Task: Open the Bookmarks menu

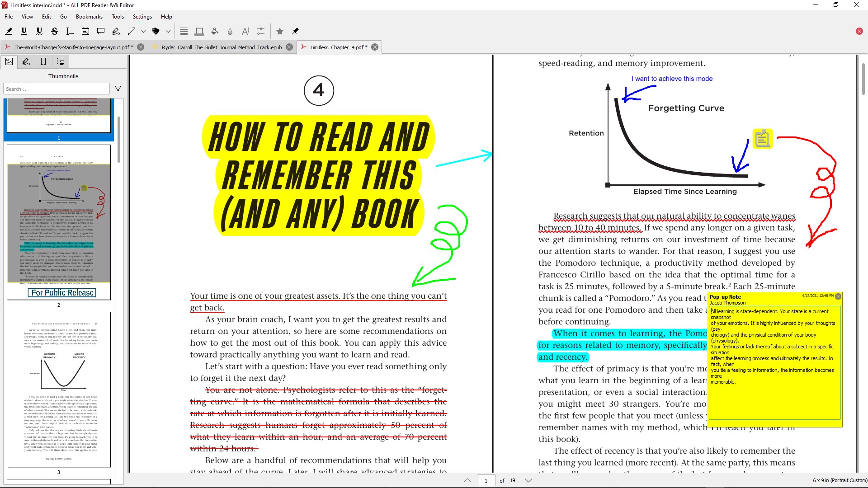Action: pyautogui.click(x=89, y=17)
